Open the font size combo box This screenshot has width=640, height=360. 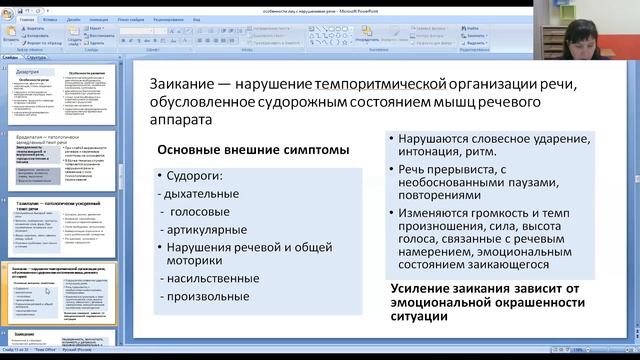161,31
